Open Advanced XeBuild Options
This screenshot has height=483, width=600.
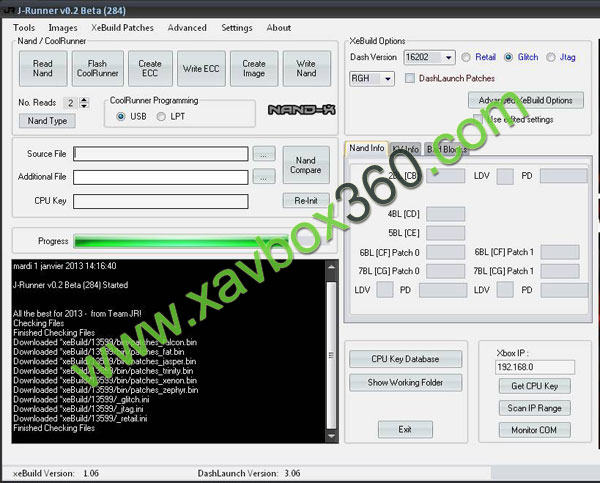click(x=526, y=100)
